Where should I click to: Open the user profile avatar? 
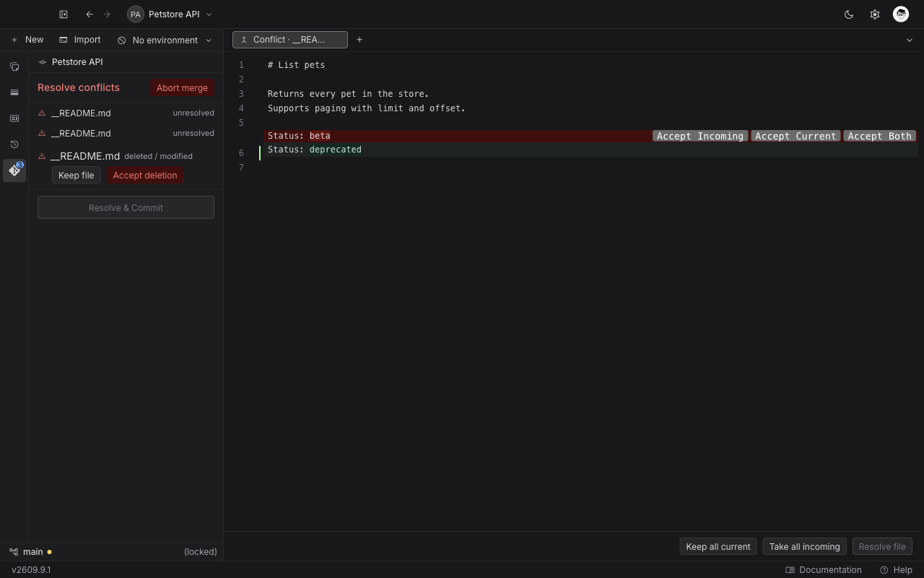[901, 14]
